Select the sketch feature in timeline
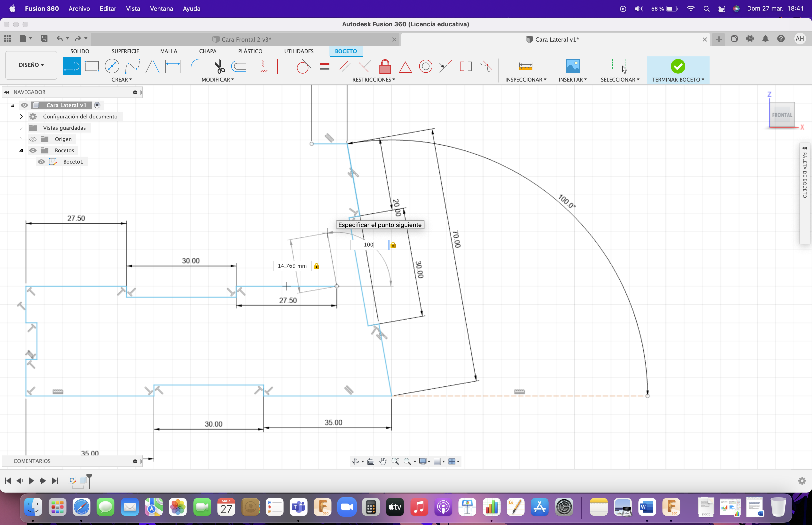The width and height of the screenshot is (812, 525). pos(72,480)
